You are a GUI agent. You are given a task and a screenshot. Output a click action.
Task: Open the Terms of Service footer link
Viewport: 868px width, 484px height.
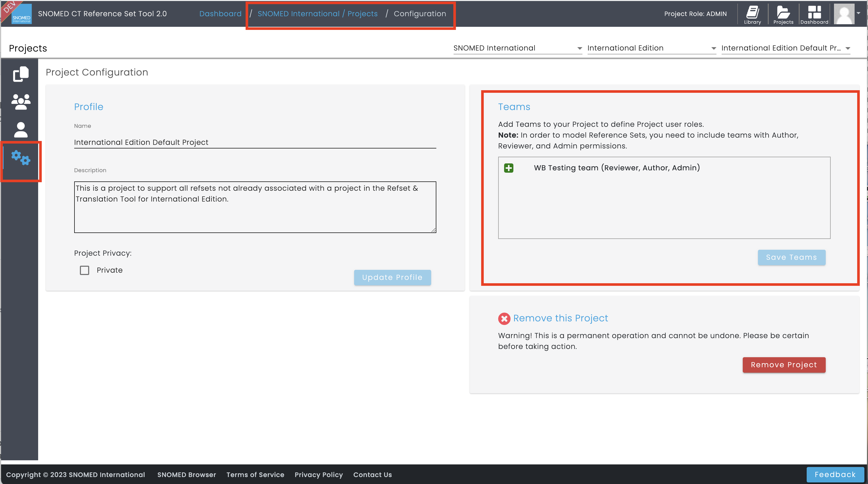[x=255, y=474]
